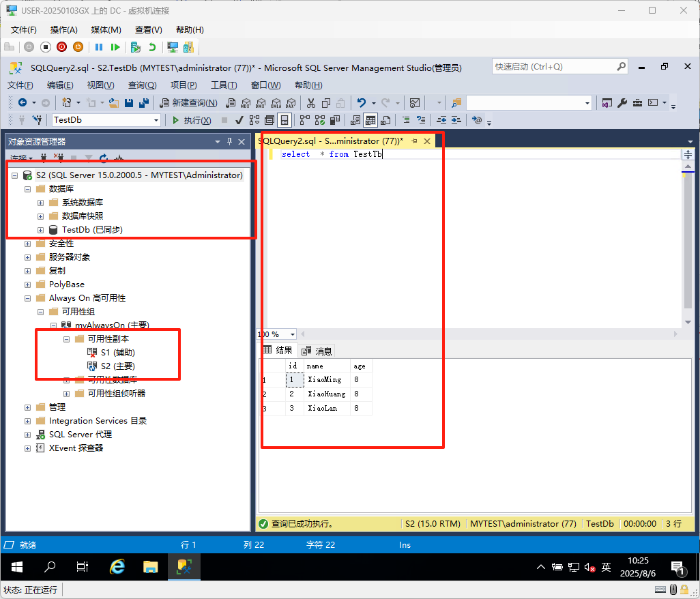Open Internet Explorer from the taskbar
Viewport: 700px width, 599px height.
(x=117, y=567)
